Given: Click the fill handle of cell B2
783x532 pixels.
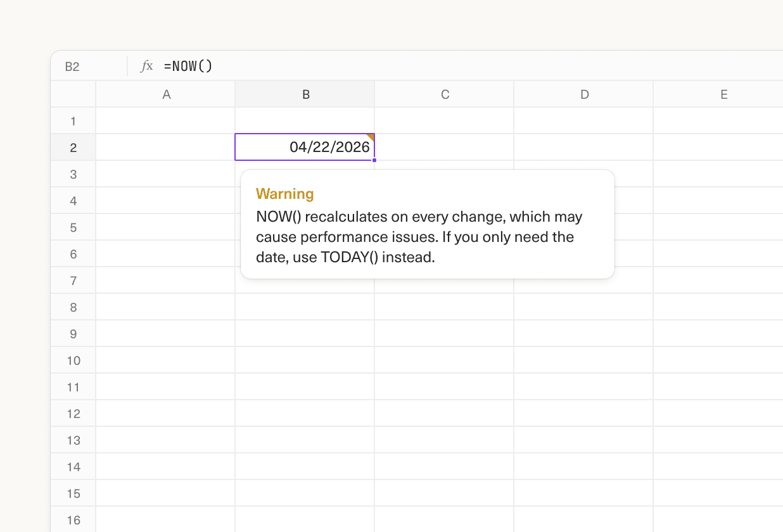Looking at the screenshot, I should pyautogui.click(x=374, y=160).
